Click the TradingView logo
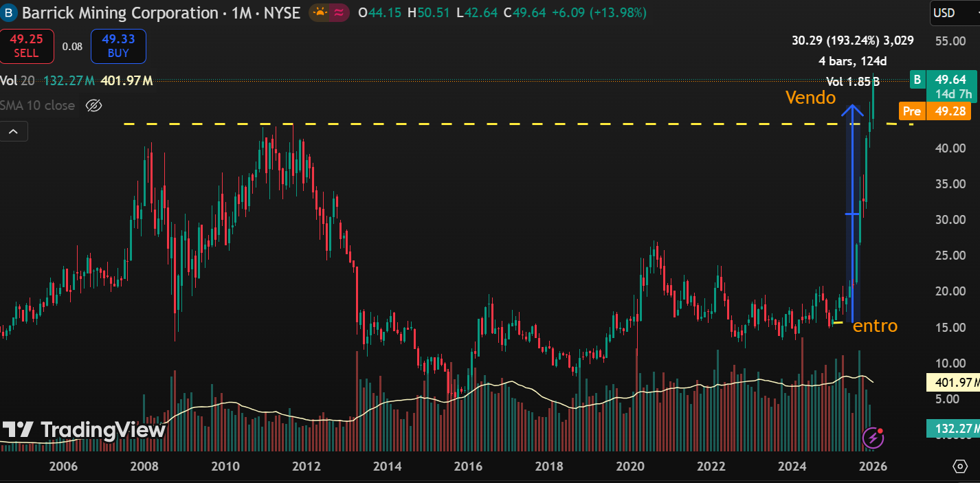Image resolution: width=980 pixels, height=483 pixels. (x=84, y=430)
